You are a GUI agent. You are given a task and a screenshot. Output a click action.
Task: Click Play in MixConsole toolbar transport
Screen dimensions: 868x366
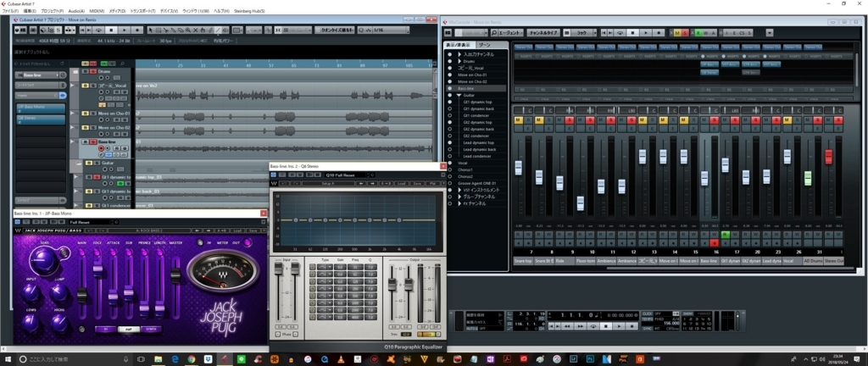pyautogui.click(x=646, y=33)
